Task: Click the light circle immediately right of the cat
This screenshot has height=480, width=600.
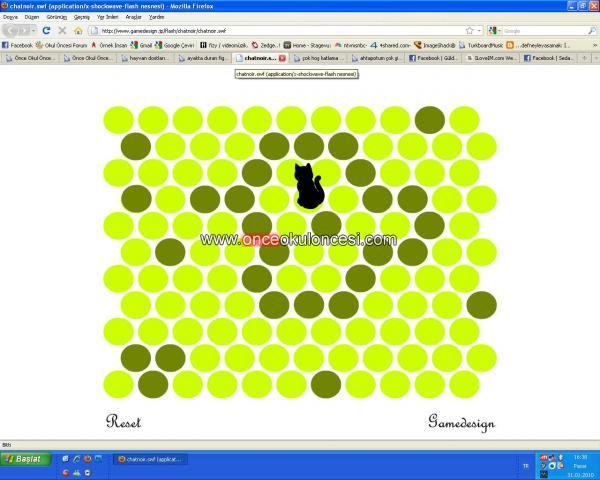Action: coord(343,199)
